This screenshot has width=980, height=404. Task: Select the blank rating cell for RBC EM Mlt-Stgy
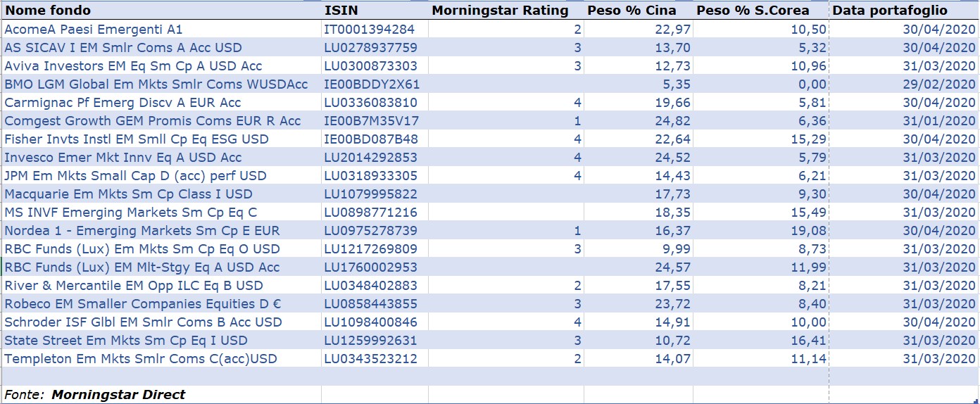505,267
